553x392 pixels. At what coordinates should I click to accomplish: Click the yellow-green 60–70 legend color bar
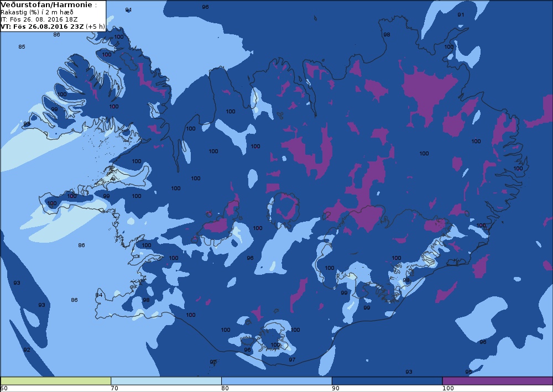click(x=56, y=381)
